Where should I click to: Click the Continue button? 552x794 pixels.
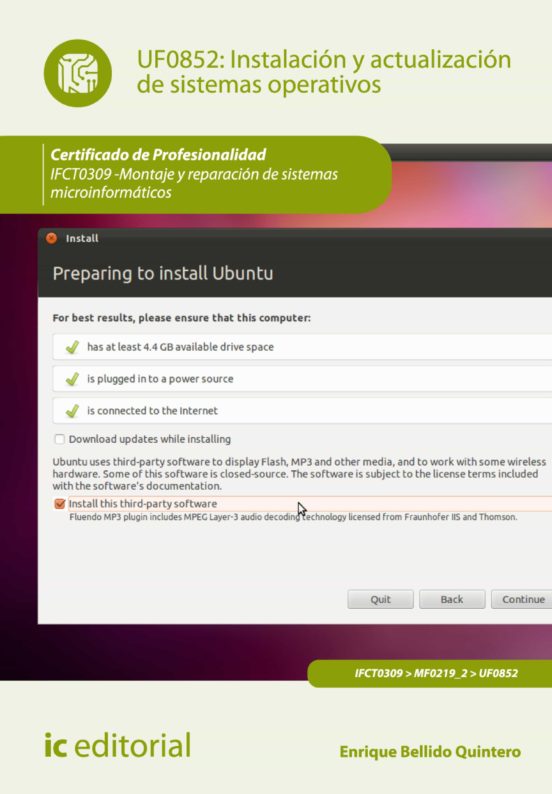(522, 600)
